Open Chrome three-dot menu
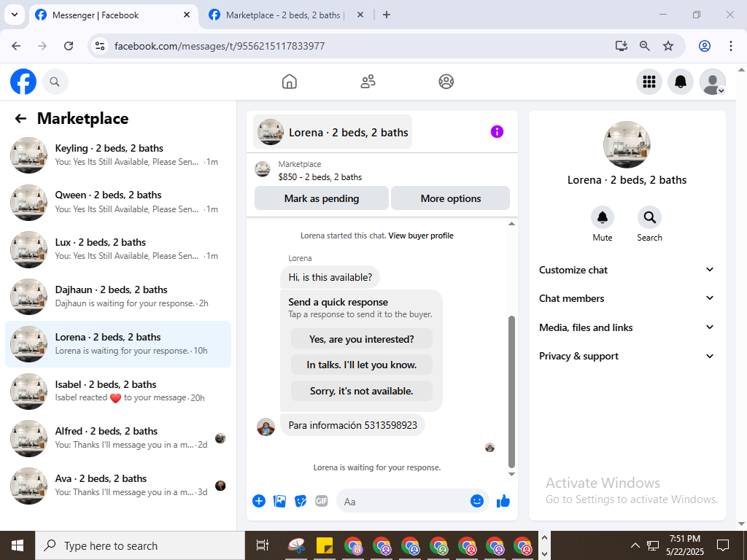 pyautogui.click(x=731, y=46)
